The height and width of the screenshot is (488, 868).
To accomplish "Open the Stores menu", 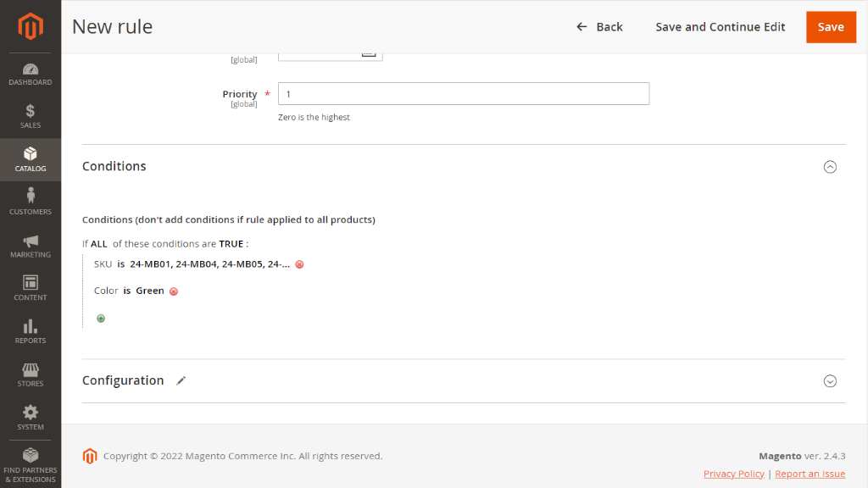I will tap(31, 374).
